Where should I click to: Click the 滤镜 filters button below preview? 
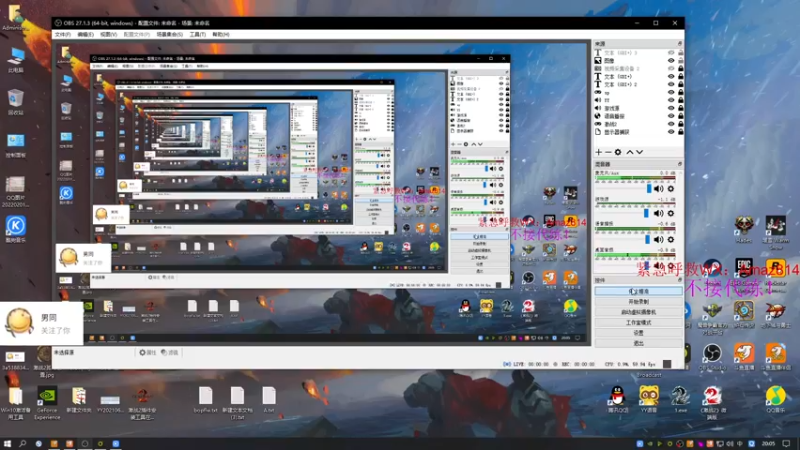[x=169, y=353]
